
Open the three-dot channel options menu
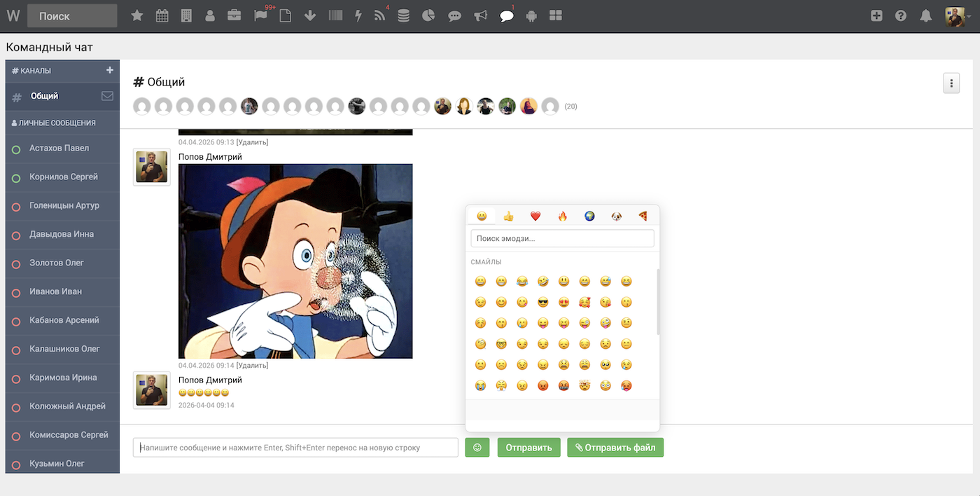click(x=951, y=83)
